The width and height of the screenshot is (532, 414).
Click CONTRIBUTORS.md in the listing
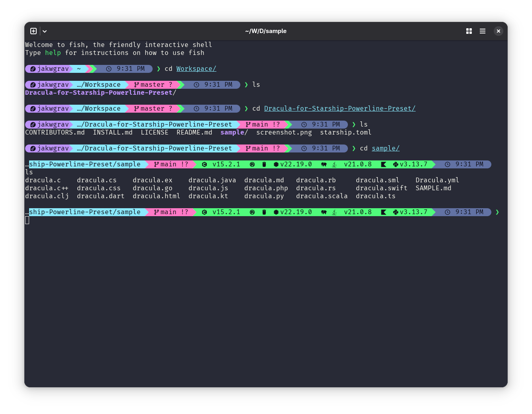(x=55, y=133)
